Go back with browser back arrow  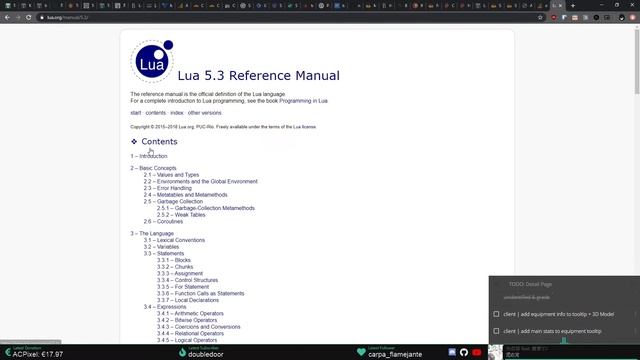pyautogui.click(x=7, y=18)
